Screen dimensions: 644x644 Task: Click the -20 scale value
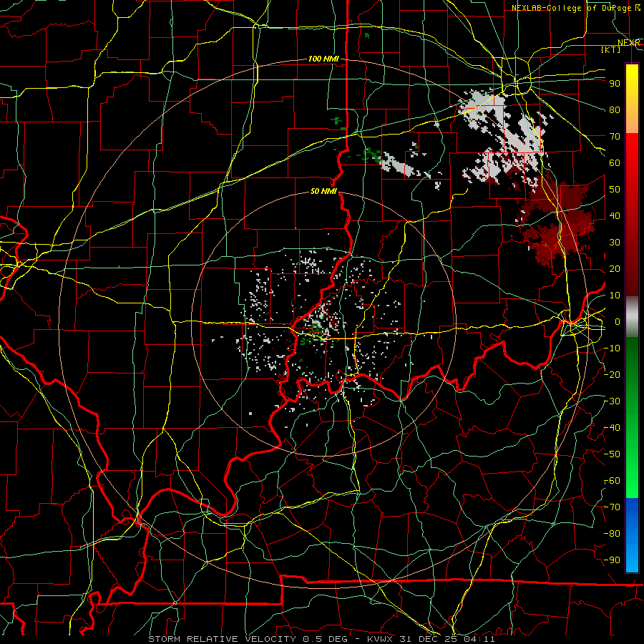(x=612, y=375)
